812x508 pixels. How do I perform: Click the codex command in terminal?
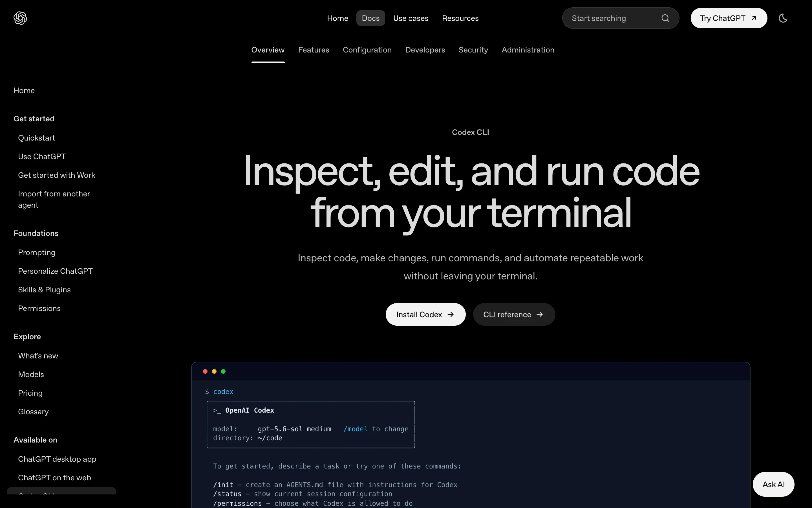click(x=223, y=392)
